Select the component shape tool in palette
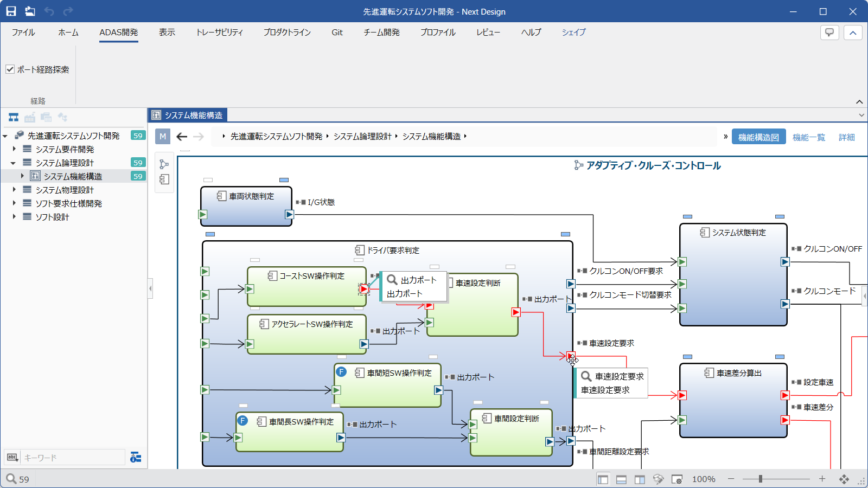The height and width of the screenshot is (488, 868). 164,179
